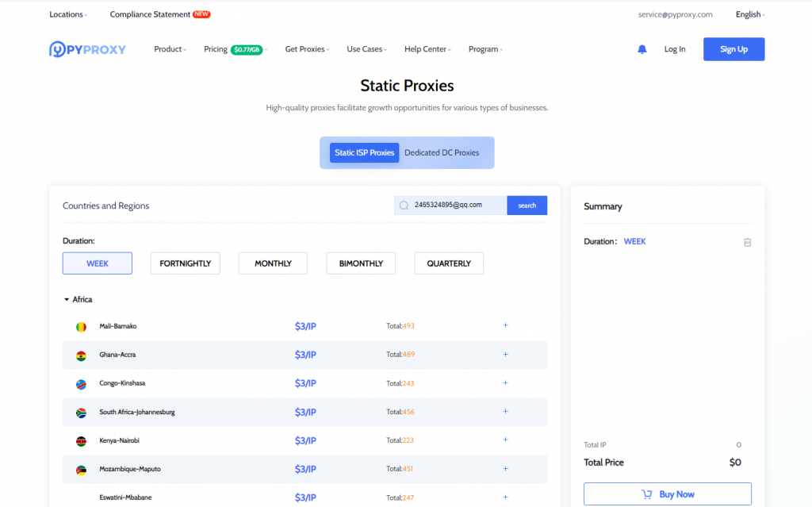The height and width of the screenshot is (507, 812).
Task: Click inside the search input field
Action: [x=452, y=205]
